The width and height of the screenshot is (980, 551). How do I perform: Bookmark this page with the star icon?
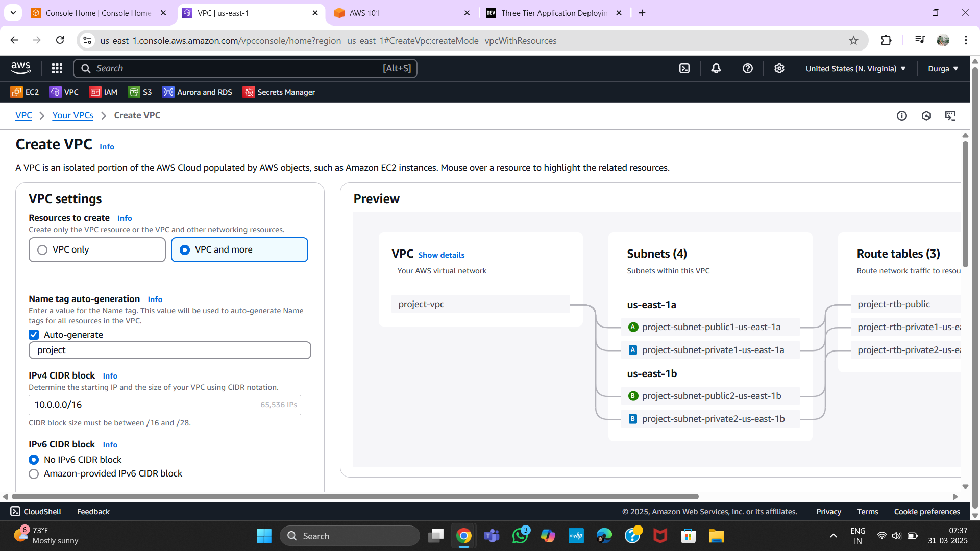(x=853, y=40)
